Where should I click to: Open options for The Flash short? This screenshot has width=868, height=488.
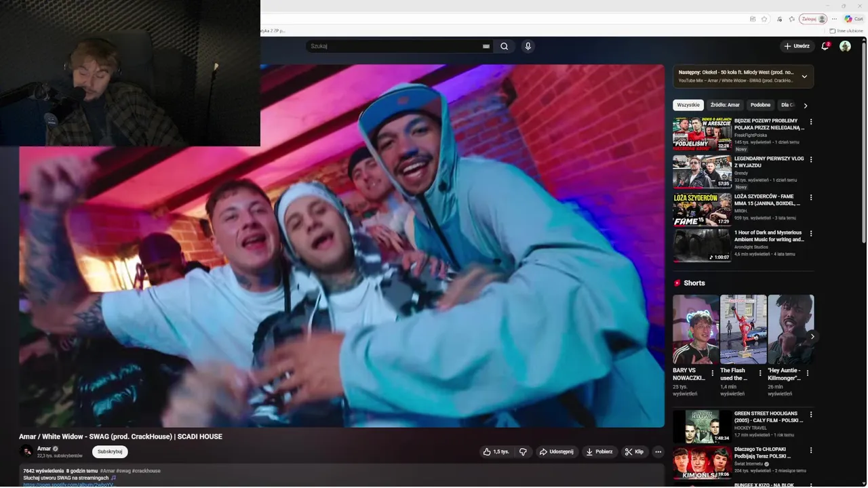[759, 373]
